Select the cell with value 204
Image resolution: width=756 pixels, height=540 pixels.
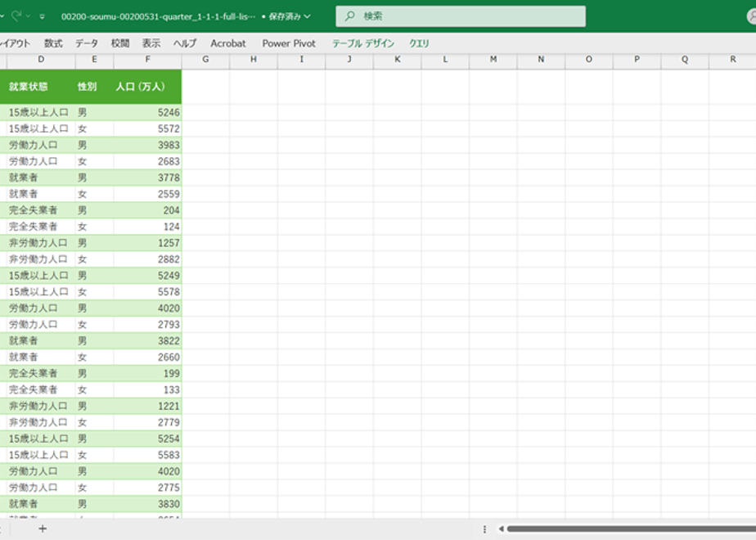pyautogui.click(x=147, y=210)
